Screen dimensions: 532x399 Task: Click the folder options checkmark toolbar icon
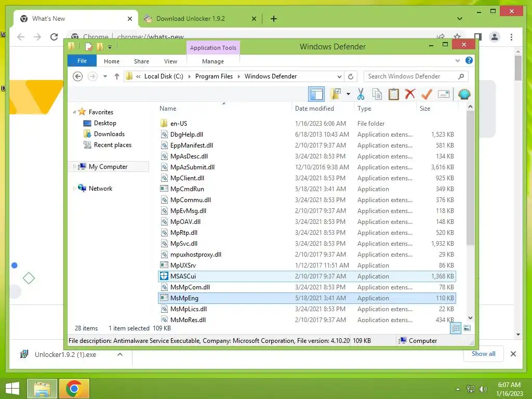(x=335, y=94)
